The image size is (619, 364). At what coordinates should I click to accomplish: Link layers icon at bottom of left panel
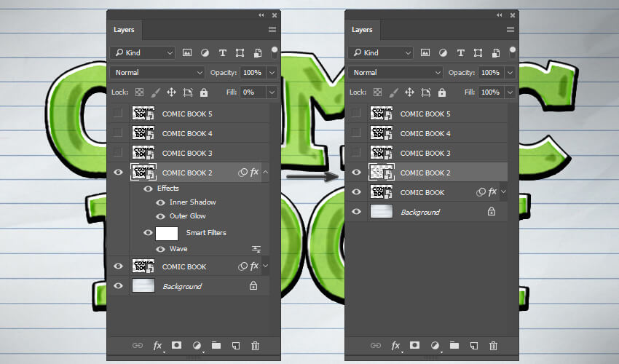138,346
